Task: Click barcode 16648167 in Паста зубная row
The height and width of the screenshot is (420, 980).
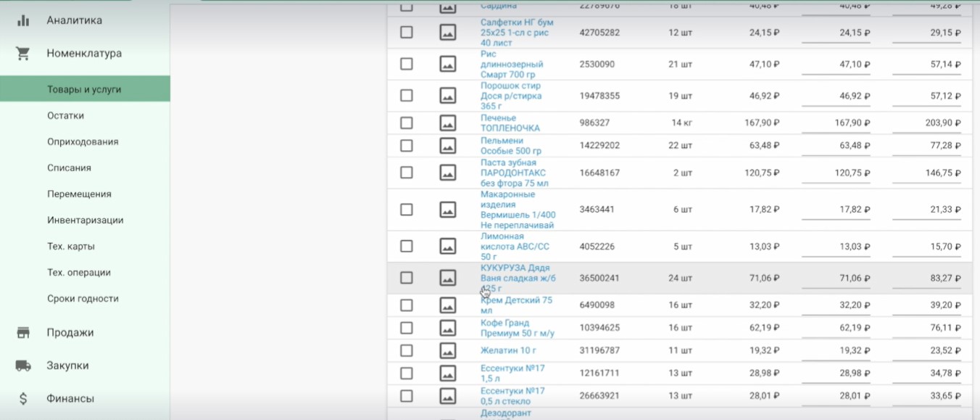Action: click(600, 173)
